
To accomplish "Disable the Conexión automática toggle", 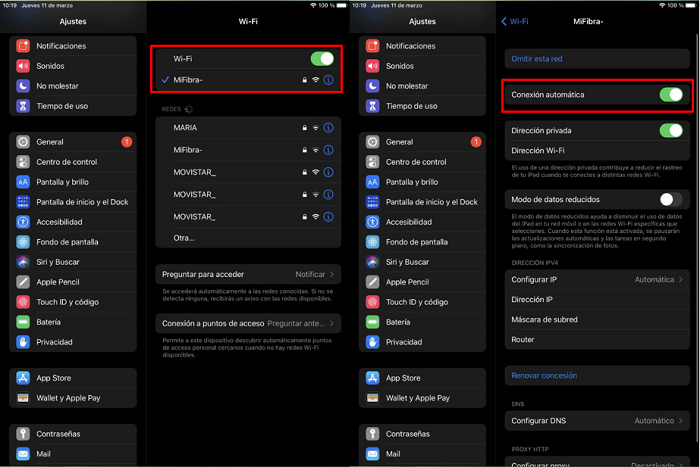I will point(670,95).
